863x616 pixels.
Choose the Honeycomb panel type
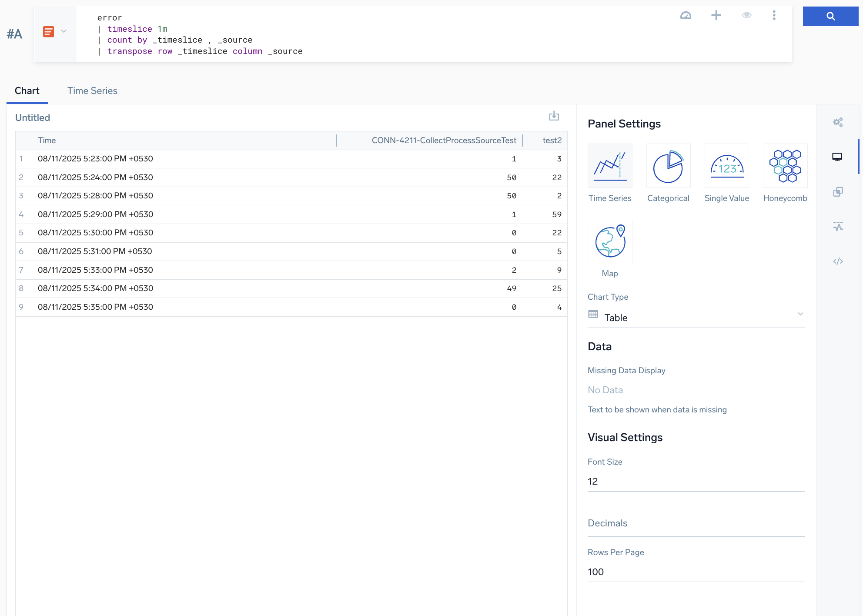[x=785, y=166]
